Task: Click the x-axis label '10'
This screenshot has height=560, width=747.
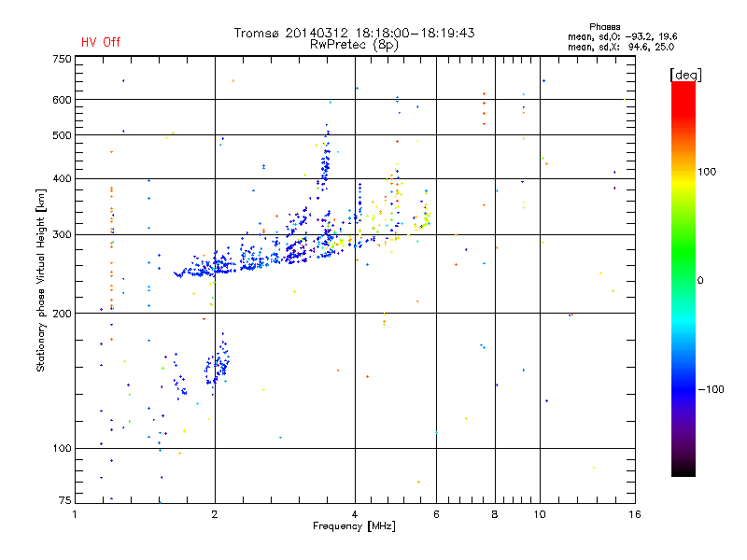Action: 540,514
